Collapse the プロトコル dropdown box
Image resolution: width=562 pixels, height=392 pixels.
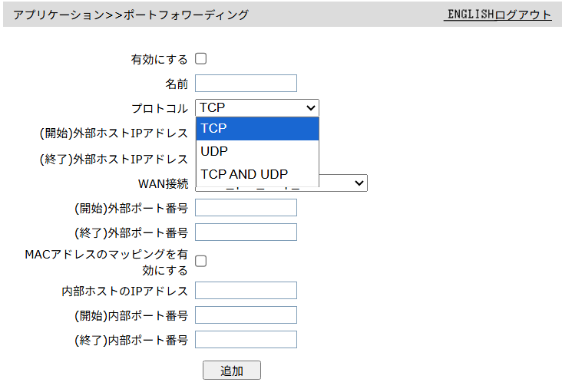[256, 108]
